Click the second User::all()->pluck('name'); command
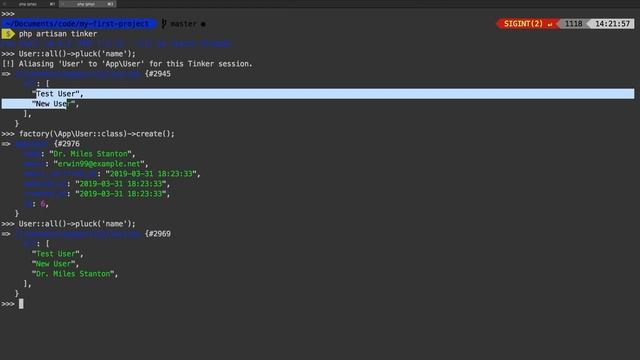This screenshot has height=360, width=640. 77,224
